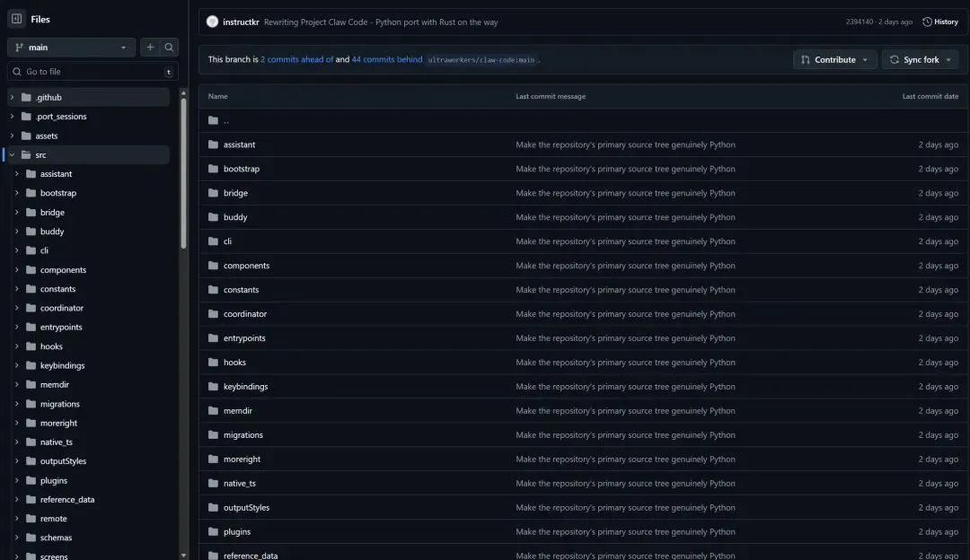Expand the .github folder chevron
This screenshot has height=560, width=970.
point(12,97)
